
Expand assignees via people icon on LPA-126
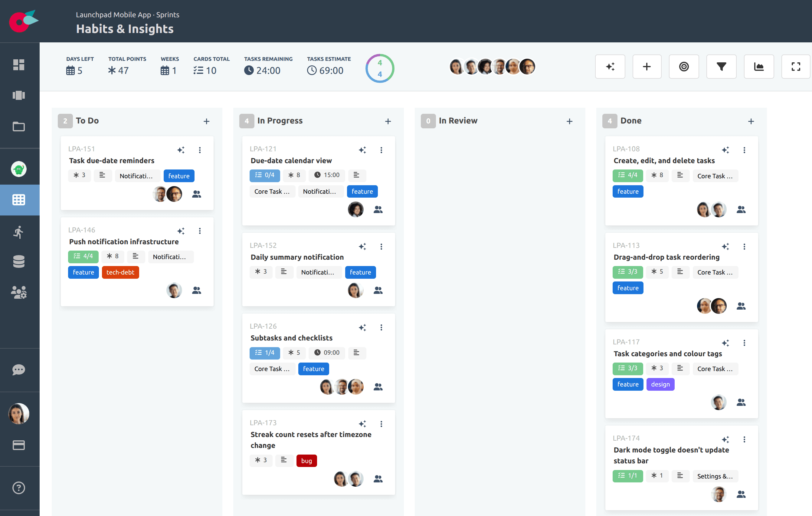378,387
